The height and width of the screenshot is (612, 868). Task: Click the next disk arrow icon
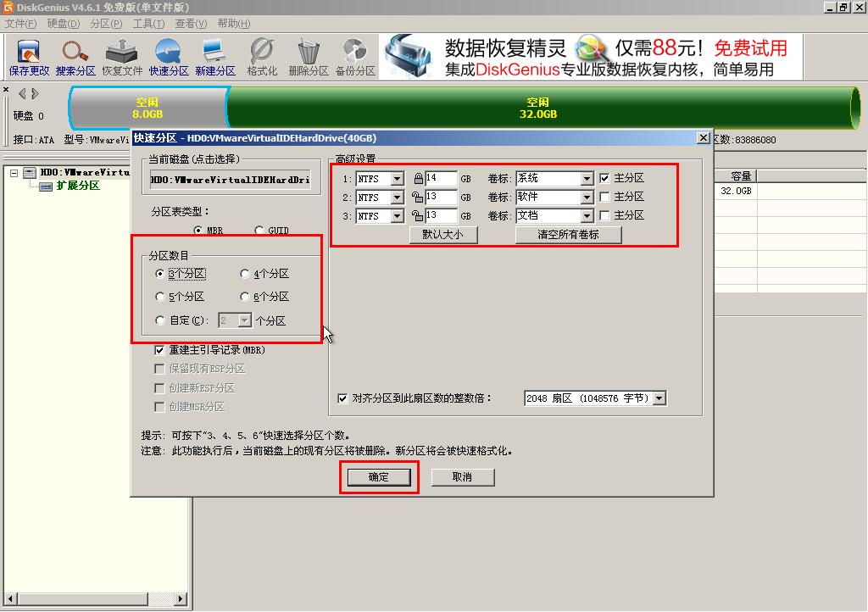35,93
